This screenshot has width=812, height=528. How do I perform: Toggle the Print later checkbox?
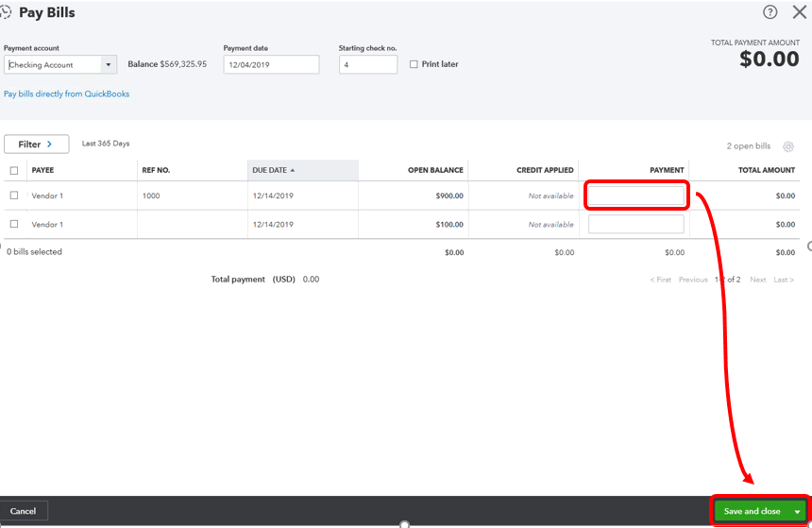pos(414,64)
